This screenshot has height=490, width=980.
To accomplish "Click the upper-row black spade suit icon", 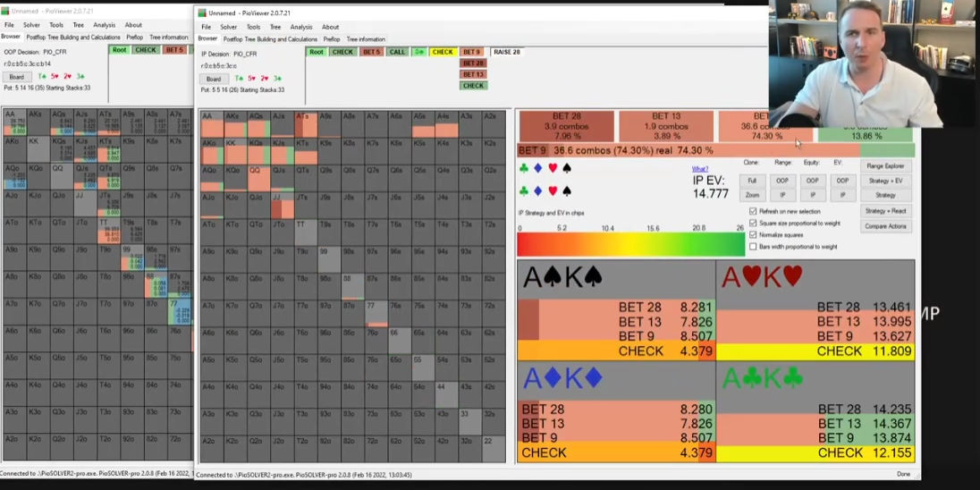I will (x=567, y=168).
